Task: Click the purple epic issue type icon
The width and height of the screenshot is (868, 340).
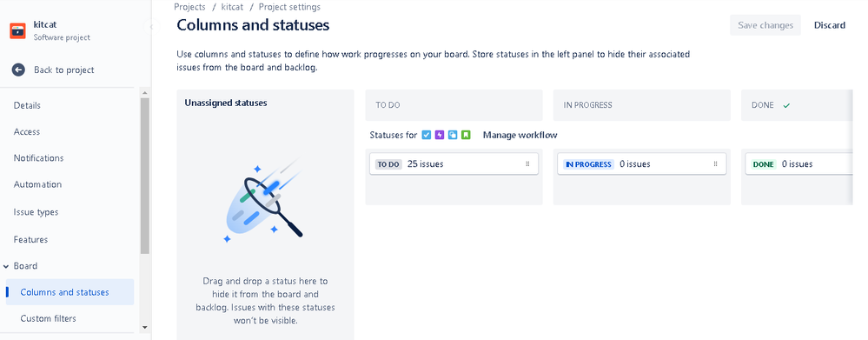Action: pyautogui.click(x=440, y=135)
